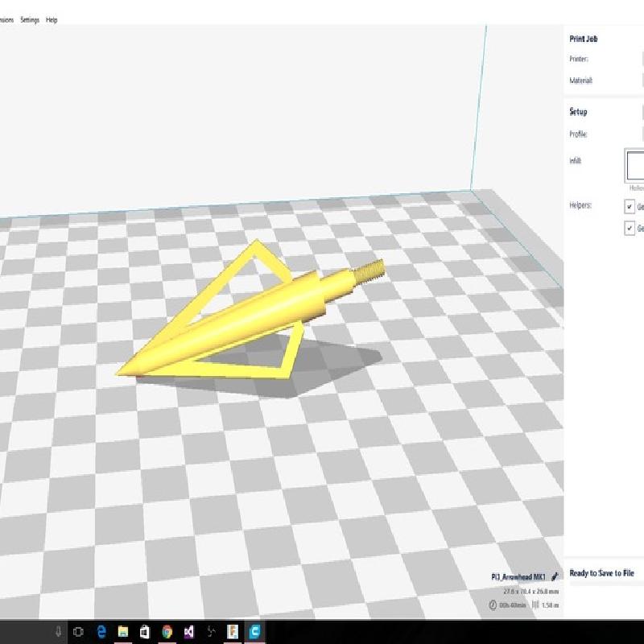
Task: Launch Microsoft Edge from the taskbar
Action: (101, 631)
